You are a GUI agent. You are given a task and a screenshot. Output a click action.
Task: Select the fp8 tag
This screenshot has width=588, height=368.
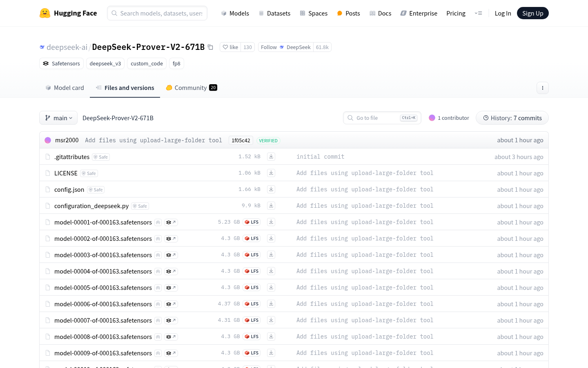[x=176, y=63]
